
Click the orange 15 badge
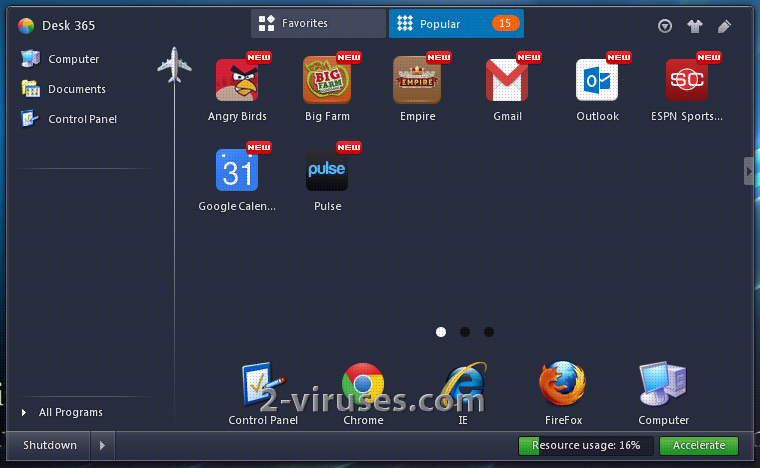coord(505,23)
